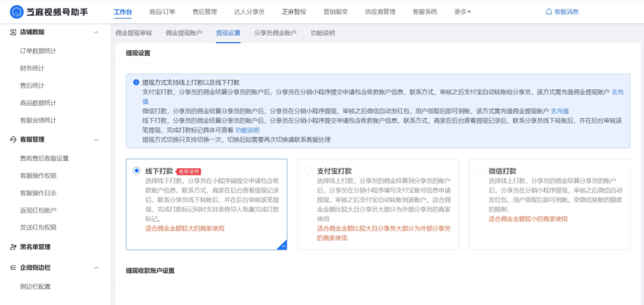
Task: Click the bell icon beside 客服消息
Action: pyautogui.click(x=549, y=12)
